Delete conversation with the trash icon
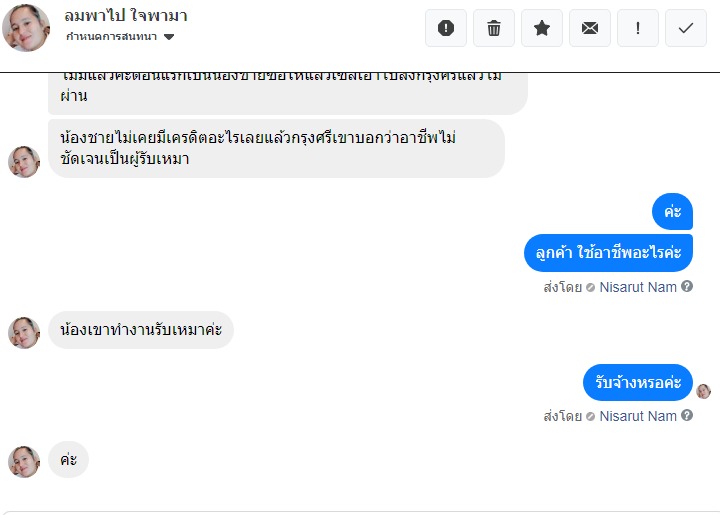720x515 pixels. [x=494, y=28]
